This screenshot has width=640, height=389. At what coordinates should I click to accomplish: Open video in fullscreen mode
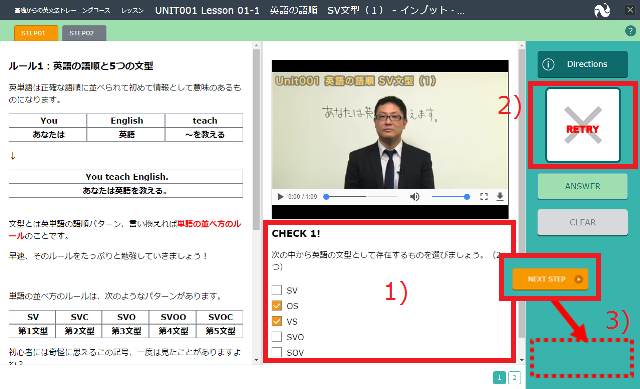[484, 197]
